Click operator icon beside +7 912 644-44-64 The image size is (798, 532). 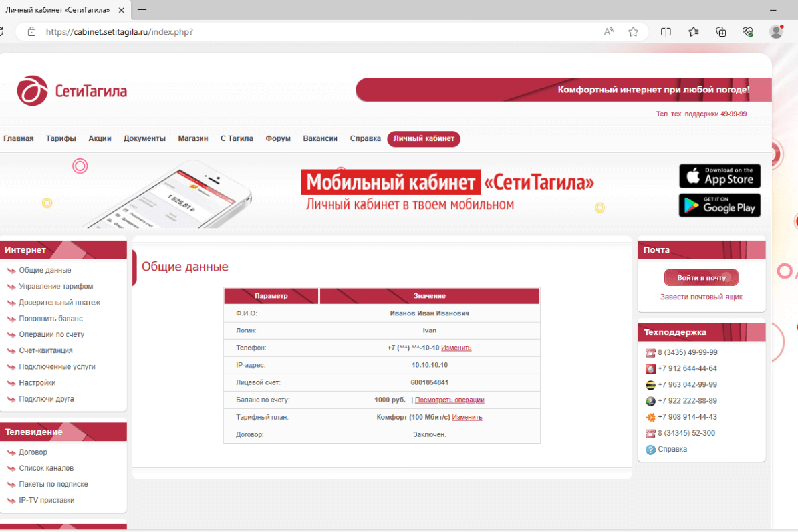tap(650, 368)
